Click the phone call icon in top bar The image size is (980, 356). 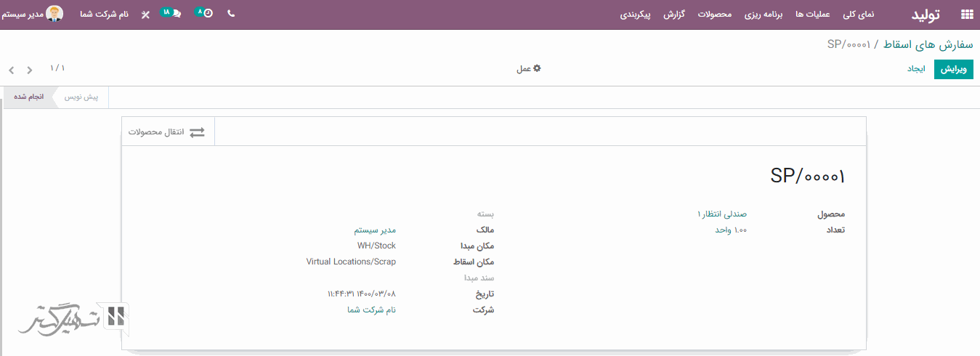[231, 14]
